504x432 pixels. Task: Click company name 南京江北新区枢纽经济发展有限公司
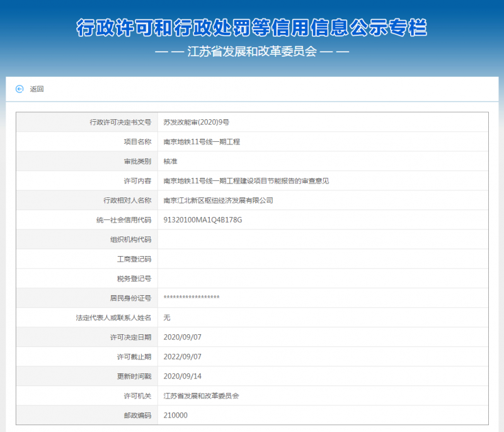click(x=218, y=201)
